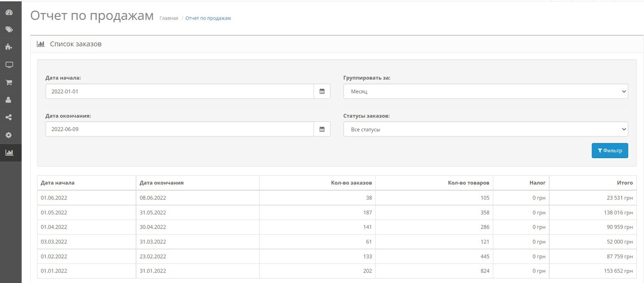
Task: Open the system gear icon in sidebar
Action: coord(9,135)
